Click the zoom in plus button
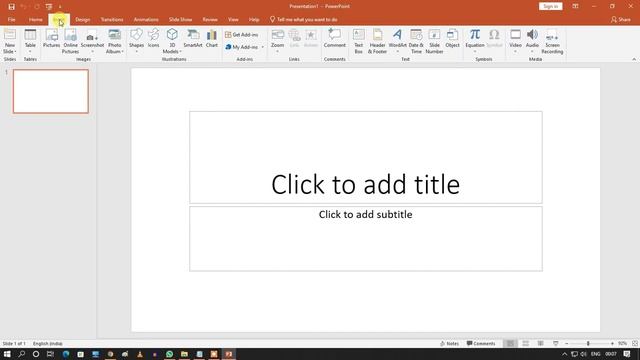The height and width of the screenshot is (360, 640). click(x=612, y=344)
